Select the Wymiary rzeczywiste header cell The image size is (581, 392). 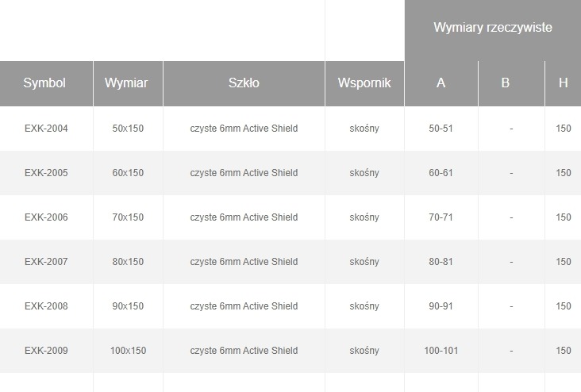pos(492,28)
